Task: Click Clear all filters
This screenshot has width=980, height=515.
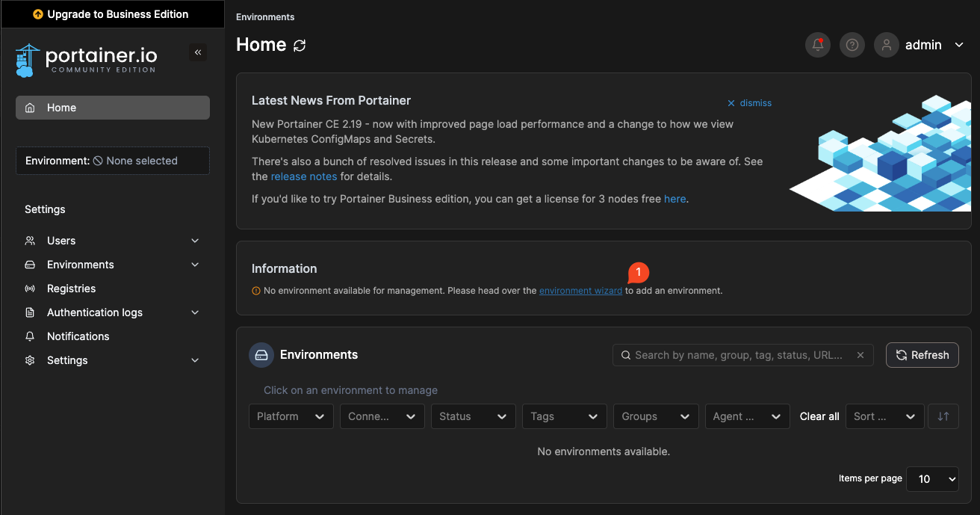Action: 819,416
